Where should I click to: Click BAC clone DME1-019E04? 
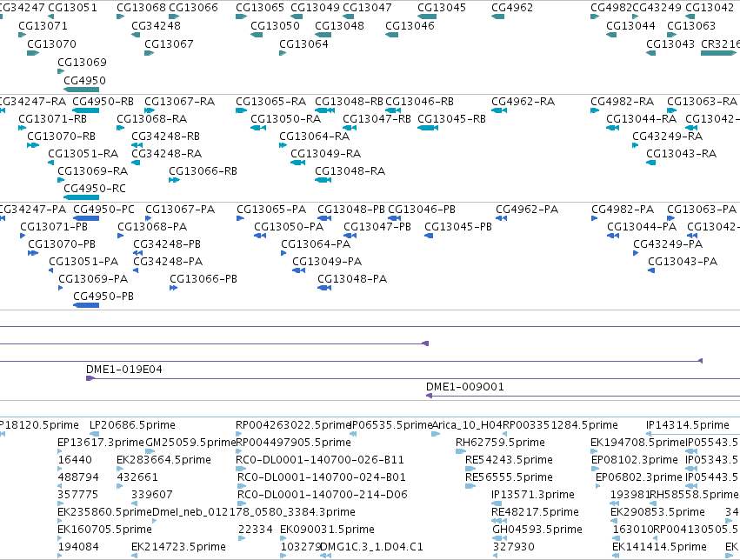[x=124, y=370]
